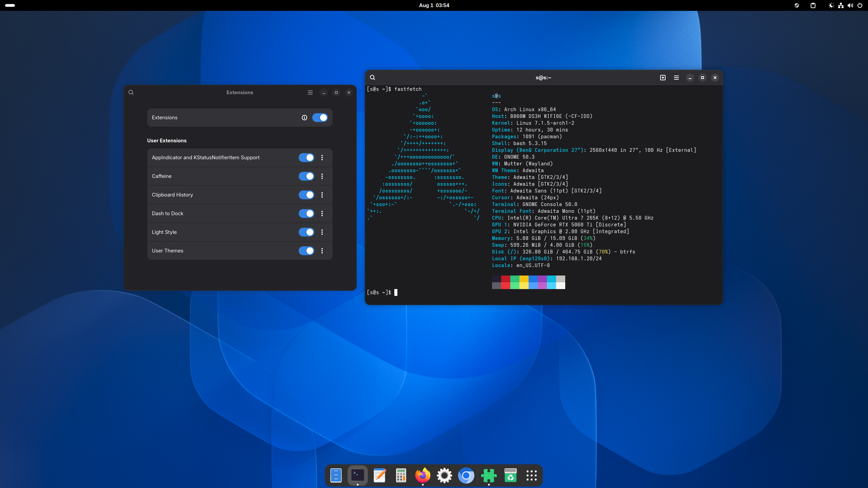Click the wired network icon in the top bar
868x488 pixels.
(x=841, y=5)
